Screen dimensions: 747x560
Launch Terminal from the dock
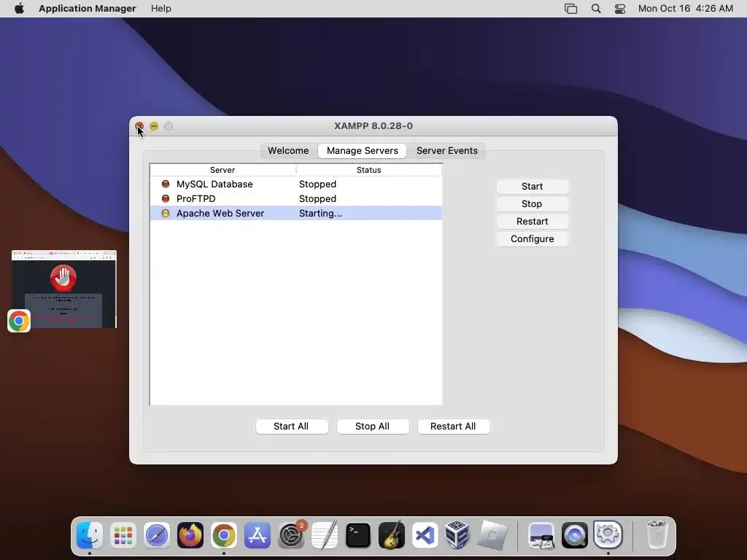(x=357, y=535)
